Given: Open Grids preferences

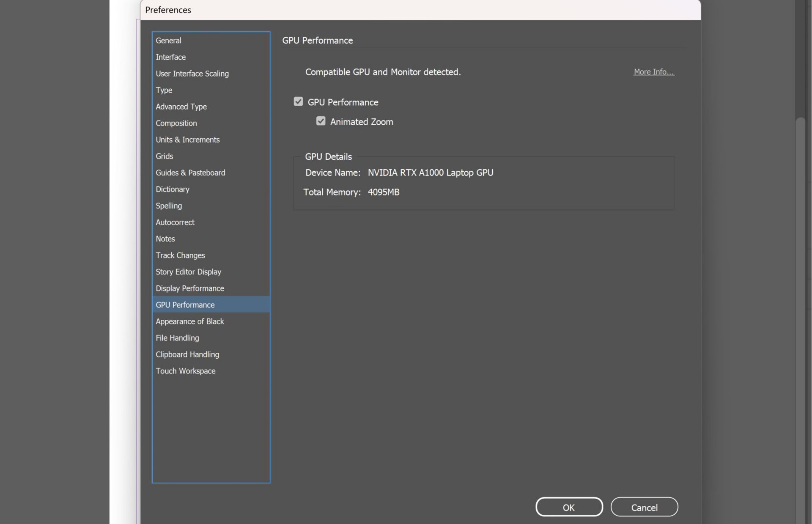Looking at the screenshot, I should click(x=165, y=156).
